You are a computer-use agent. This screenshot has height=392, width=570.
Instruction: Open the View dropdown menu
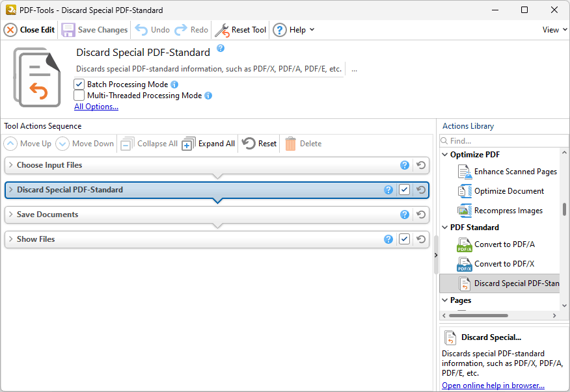point(554,30)
